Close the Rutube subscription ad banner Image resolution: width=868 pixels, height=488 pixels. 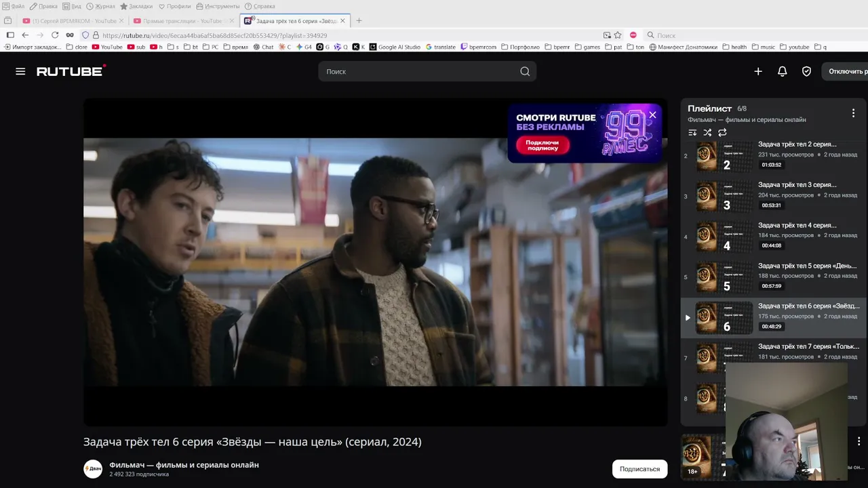652,115
